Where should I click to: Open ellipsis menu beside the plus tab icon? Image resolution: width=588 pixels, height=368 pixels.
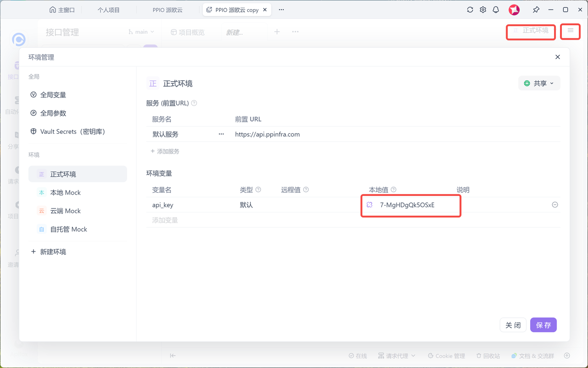pos(295,32)
